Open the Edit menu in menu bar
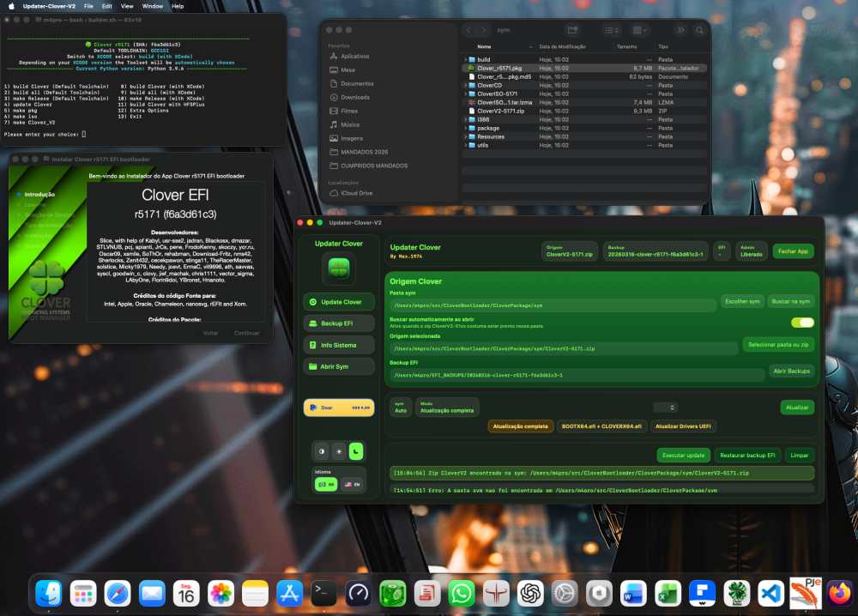858x616 pixels. click(x=107, y=6)
